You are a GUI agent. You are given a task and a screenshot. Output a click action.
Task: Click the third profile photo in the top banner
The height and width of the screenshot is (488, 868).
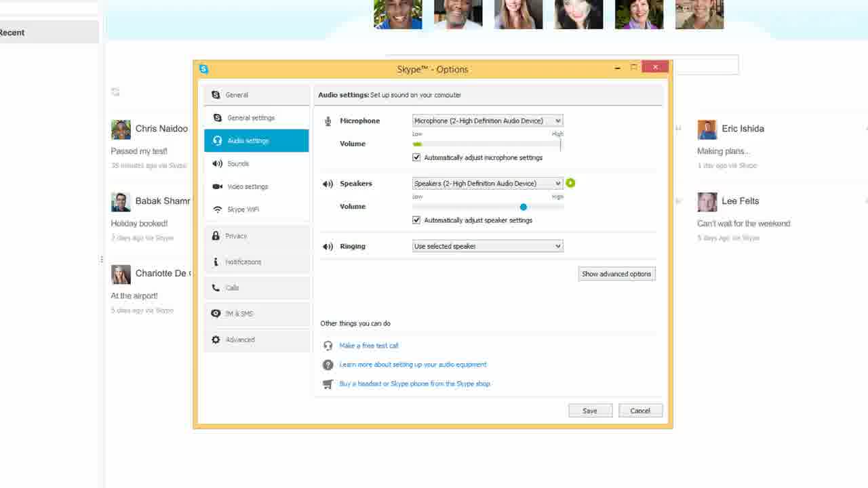click(519, 14)
